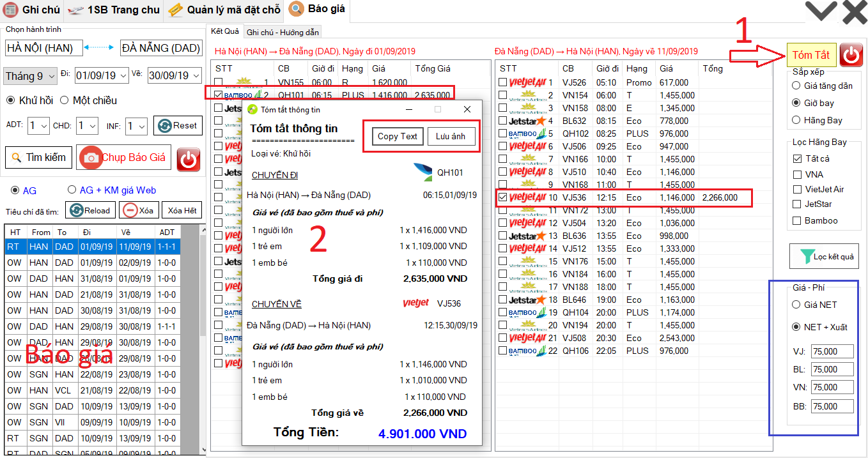Switch to the Ghi chú - Hướng dẫn tab
The height and width of the screenshot is (458, 868).
281,32
